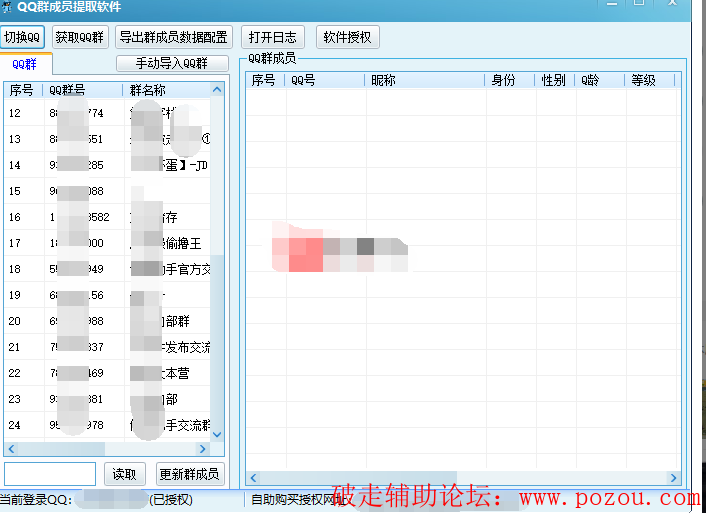Click the group list vertical scrollbar thumb

[217, 341]
